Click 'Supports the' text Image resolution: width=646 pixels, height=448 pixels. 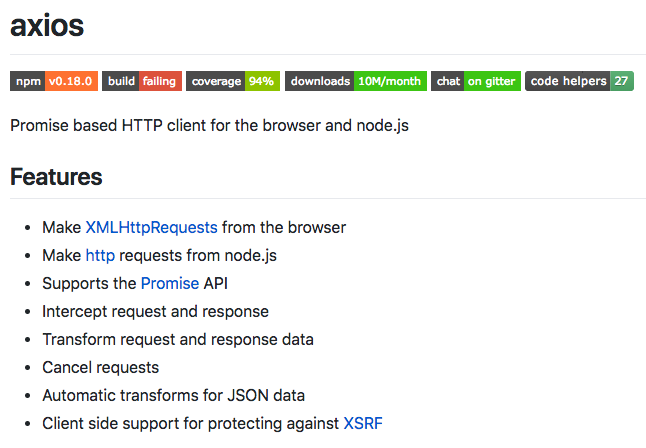coord(89,284)
